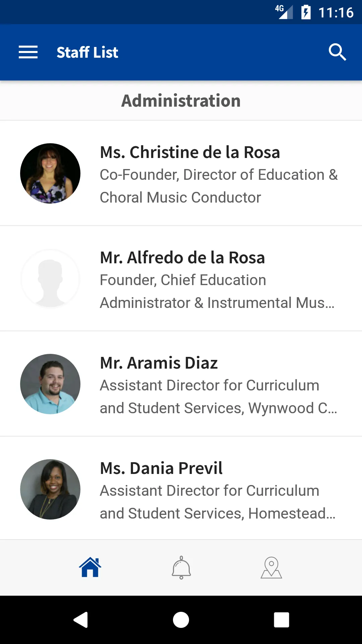The height and width of the screenshot is (644, 362).
Task: Open the map location pin tab
Action: [271, 568]
